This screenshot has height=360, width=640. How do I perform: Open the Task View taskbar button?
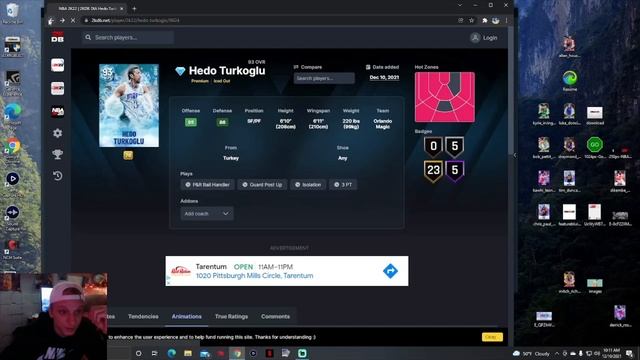pyautogui.click(x=155, y=353)
